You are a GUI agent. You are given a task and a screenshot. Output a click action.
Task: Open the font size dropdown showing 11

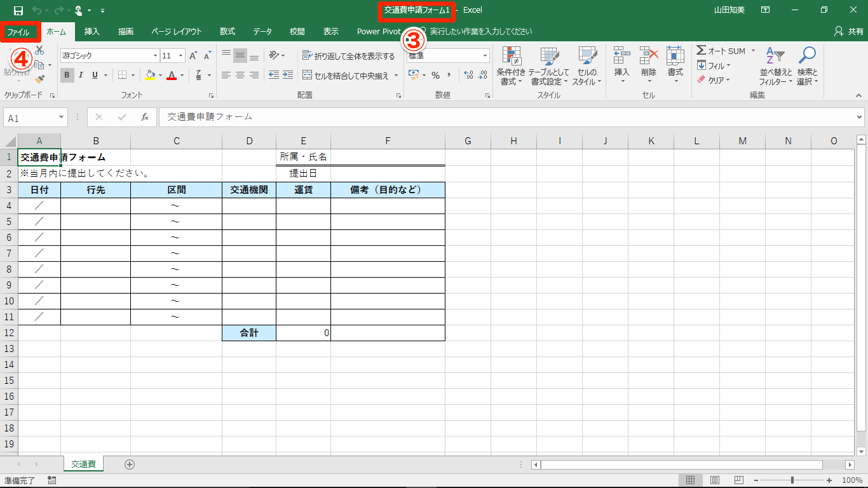click(x=181, y=56)
